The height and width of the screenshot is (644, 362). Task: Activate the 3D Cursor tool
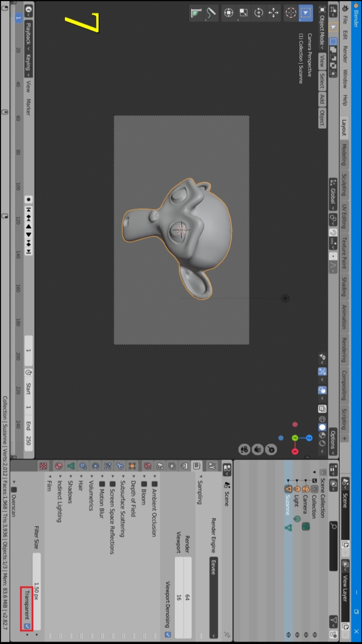click(x=291, y=13)
